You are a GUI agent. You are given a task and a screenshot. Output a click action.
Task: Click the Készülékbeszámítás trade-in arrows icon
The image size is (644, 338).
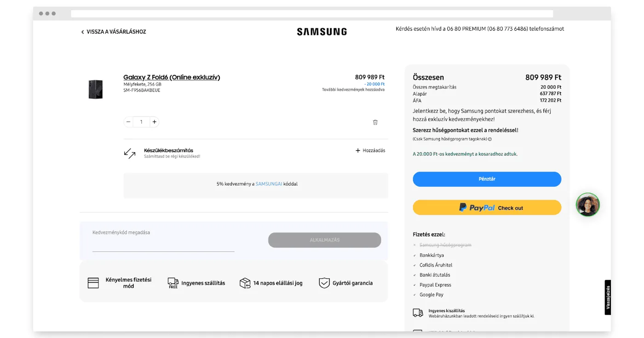coord(130,153)
